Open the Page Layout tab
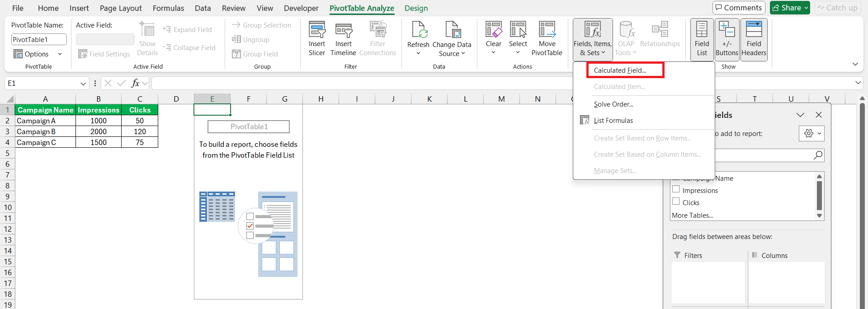 (x=121, y=8)
